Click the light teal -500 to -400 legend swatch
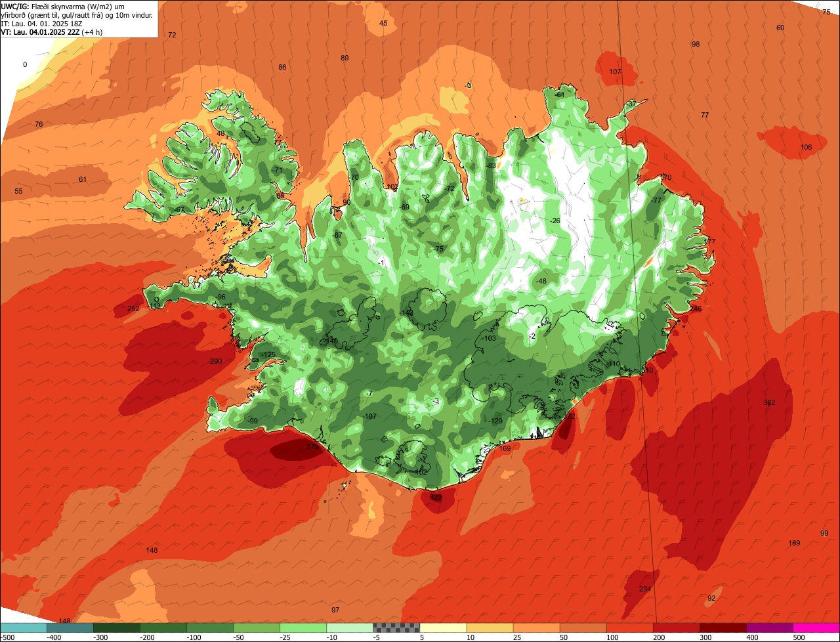 pyautogui.click(x=23, y=628)
